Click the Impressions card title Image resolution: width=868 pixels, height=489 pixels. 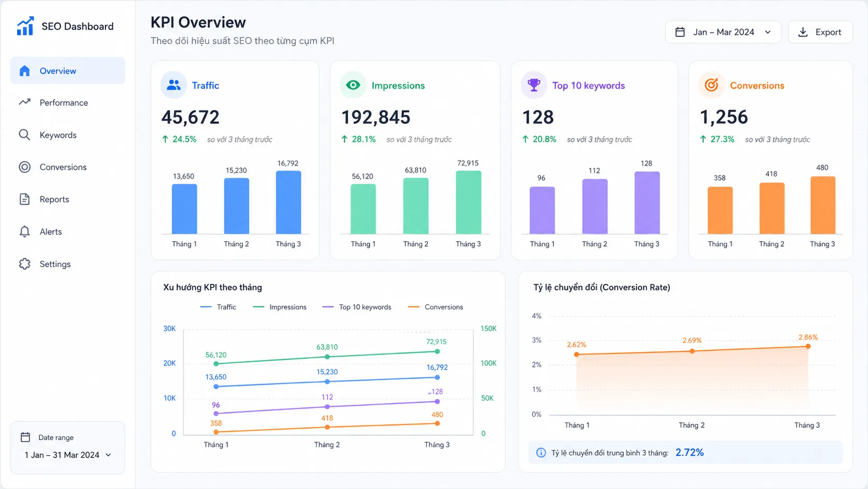click(398, 85)
